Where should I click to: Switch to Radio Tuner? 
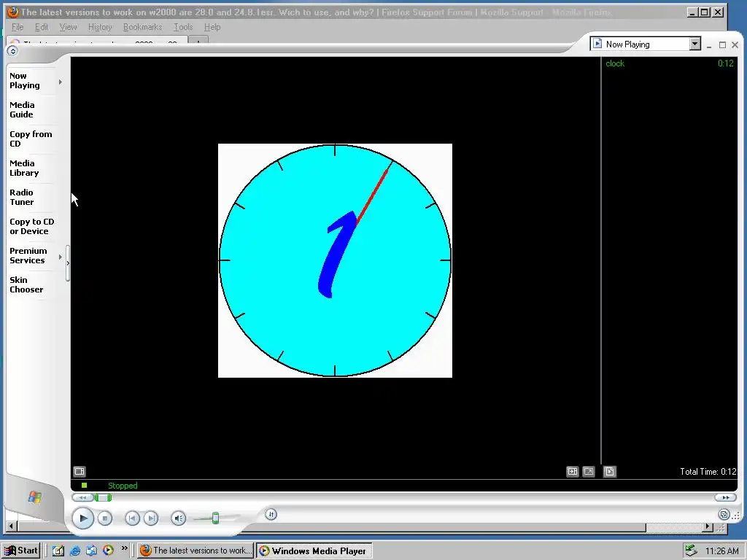click(21, 197)
